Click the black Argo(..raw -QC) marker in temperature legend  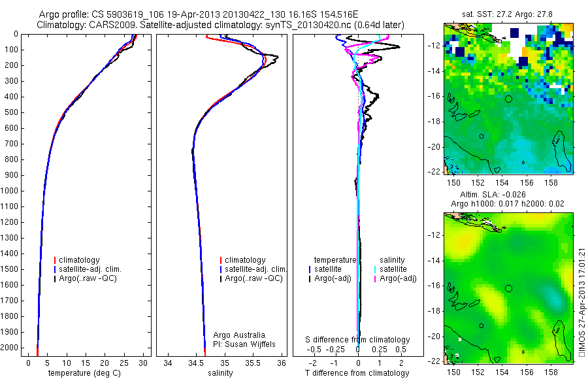coord(55,279)
